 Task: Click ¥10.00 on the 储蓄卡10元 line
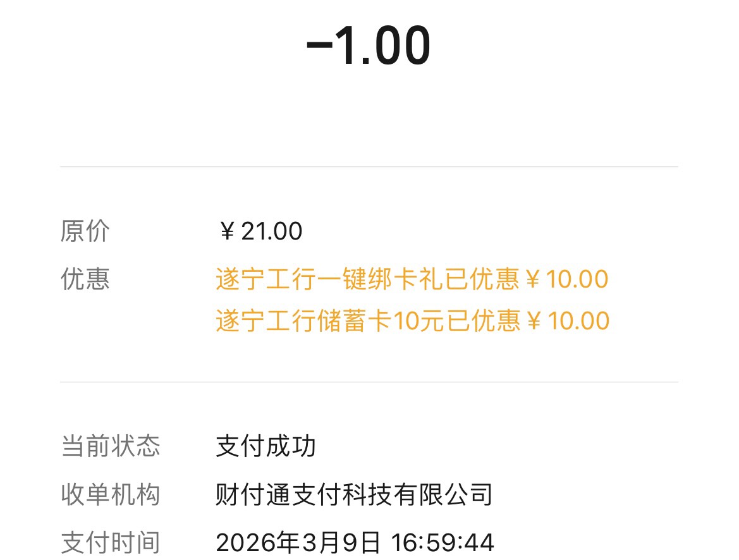pyautogui.click(x=567, y=320)
